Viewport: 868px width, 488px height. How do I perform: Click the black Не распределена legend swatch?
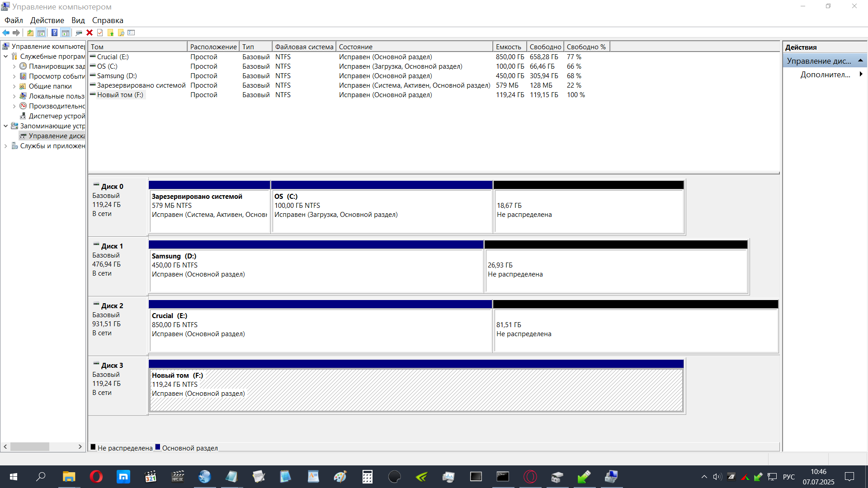click(93, 447)
